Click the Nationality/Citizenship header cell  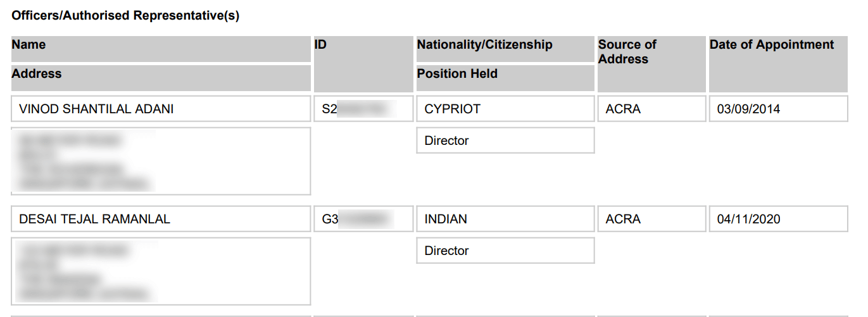505,49
